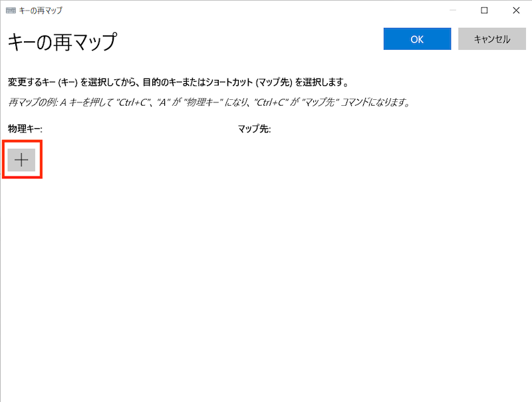
Task: Click the empty title bar area left of minimize
Action: tap(266, 10)
